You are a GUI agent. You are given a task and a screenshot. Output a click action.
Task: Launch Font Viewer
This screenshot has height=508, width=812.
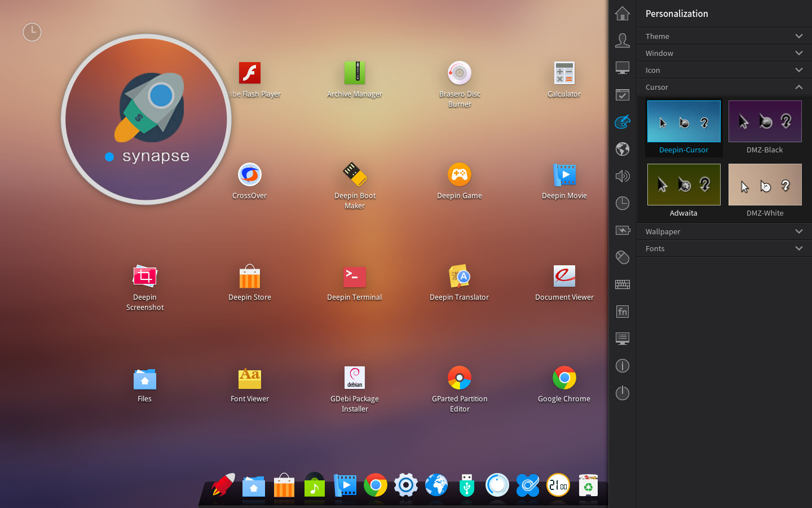click(x=250, y=378)
